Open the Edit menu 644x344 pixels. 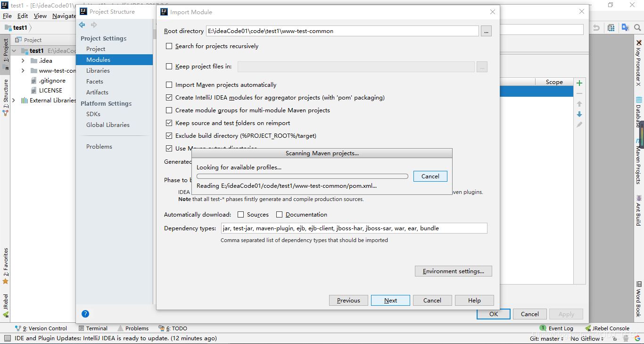(23, 16)
